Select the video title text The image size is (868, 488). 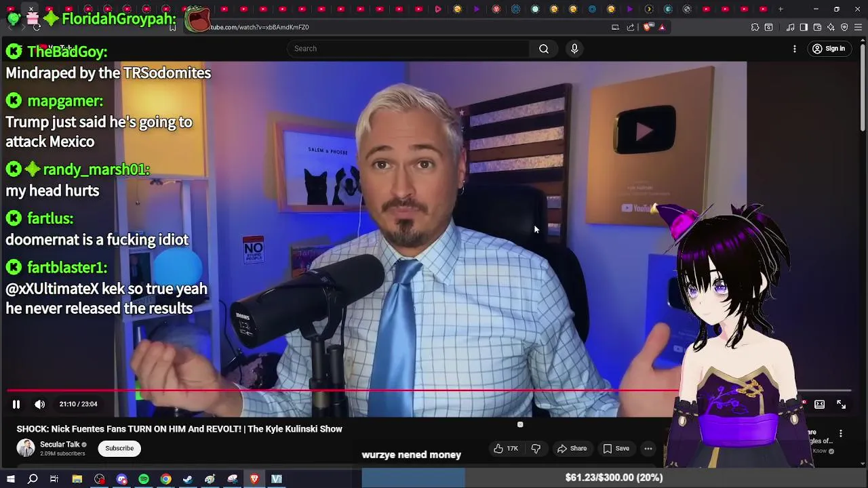[x=179, y=429]
